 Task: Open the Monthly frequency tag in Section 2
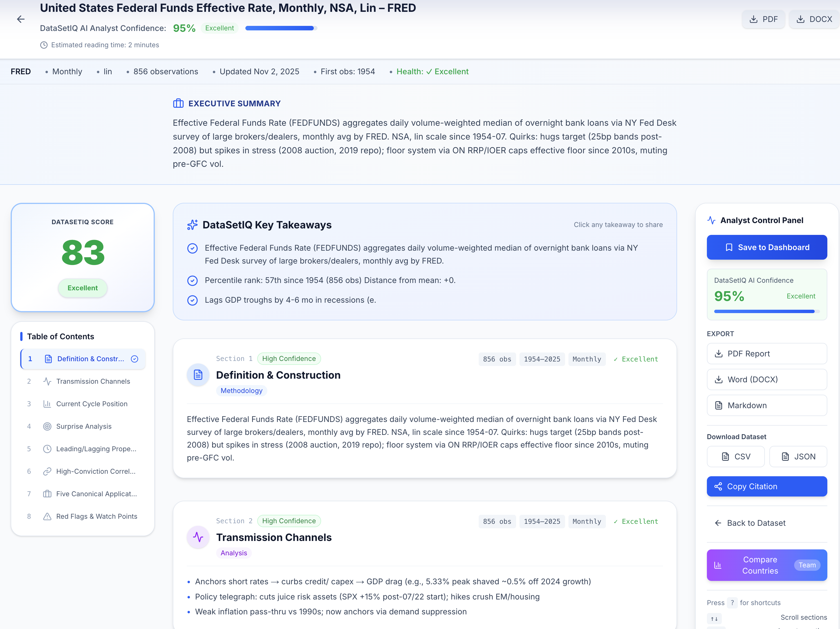pos(587,521)
